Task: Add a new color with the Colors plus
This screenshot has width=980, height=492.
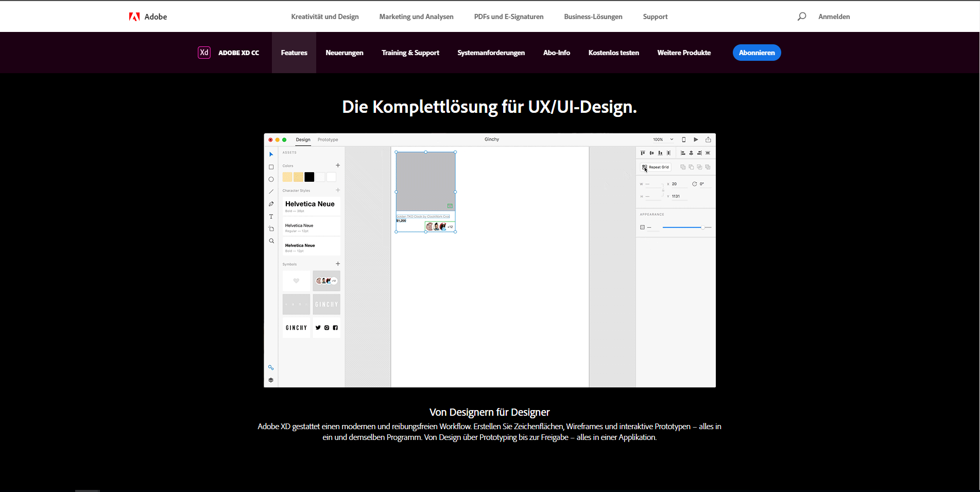Action: 338,165
